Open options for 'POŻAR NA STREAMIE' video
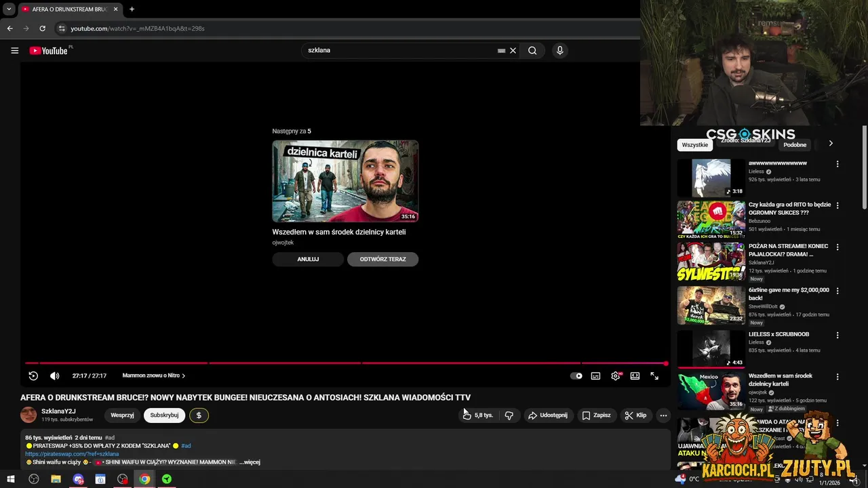Screen dimensions: 868x488 coord(837,247)
